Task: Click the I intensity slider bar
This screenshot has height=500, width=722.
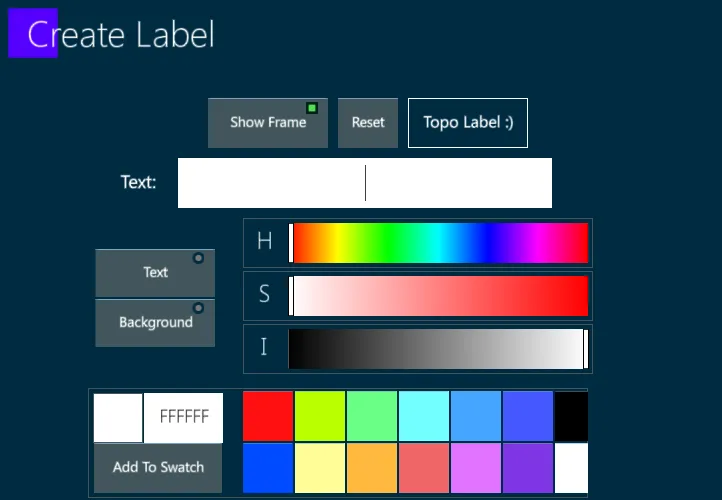Action: tap(438, 349)
